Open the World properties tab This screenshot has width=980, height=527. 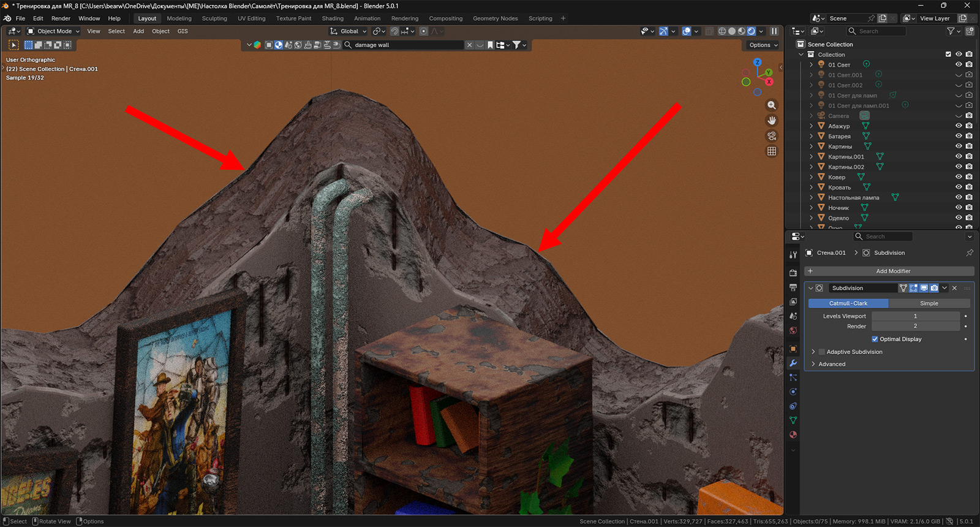tap(793, 330)
